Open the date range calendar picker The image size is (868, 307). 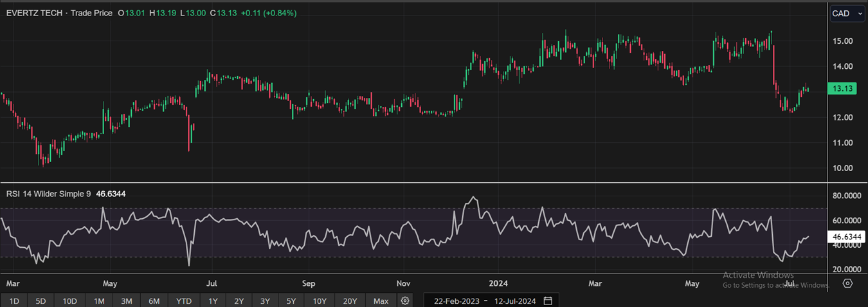(548, 301)
